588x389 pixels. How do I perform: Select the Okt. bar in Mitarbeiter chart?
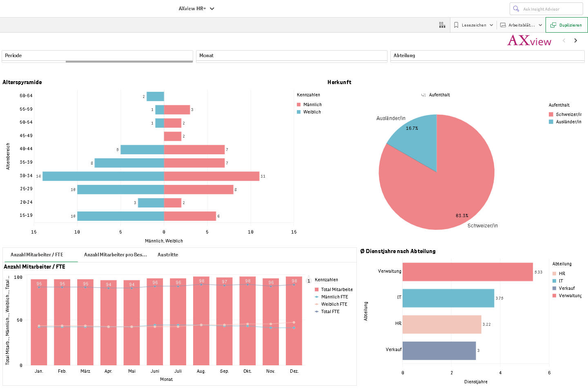[x=247, y=321]
